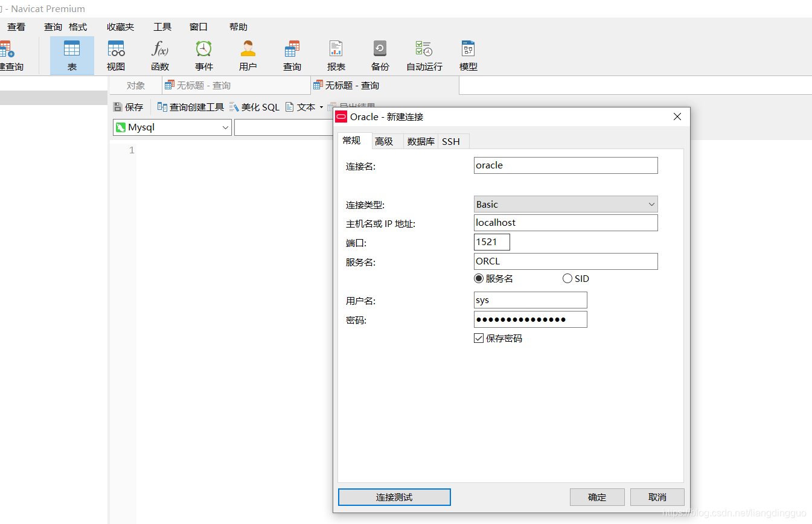Open the View (视图) toolbar icon
Screen dimensions: 812x524
coord(116,56)
